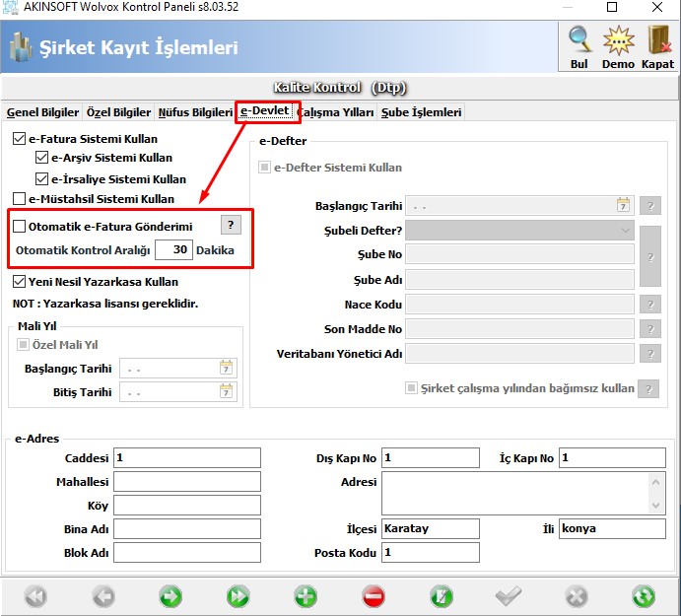Screen dimensions: 681x616
Task: Click the Kapat door icon
Action: 658,40
